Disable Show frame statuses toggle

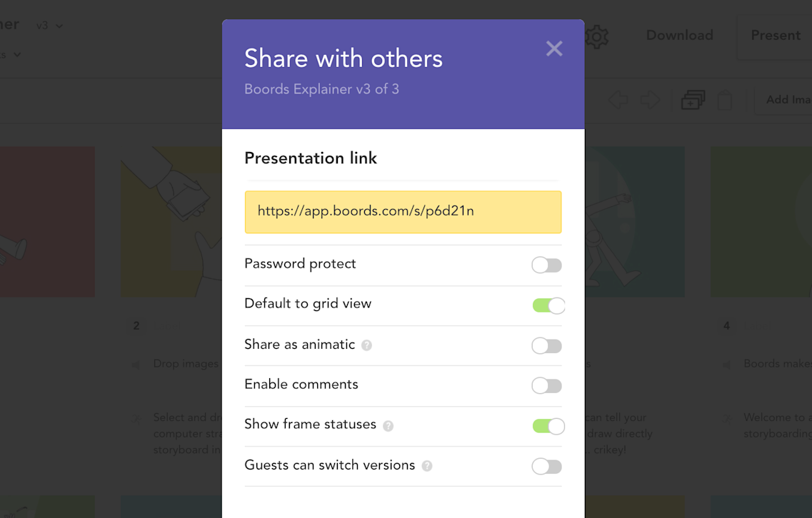pos(548,426)
